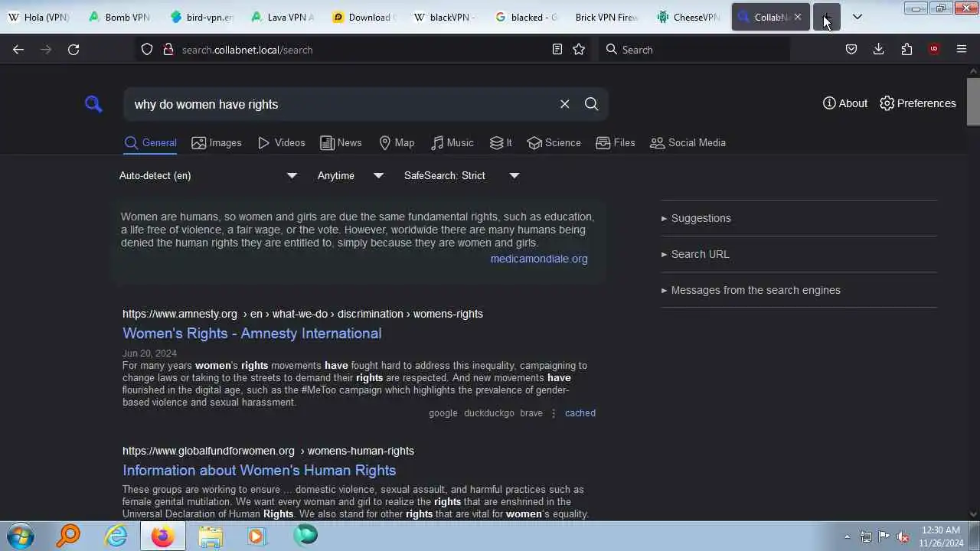This screenshot has width=980, height=551.
Task: Select the General category tab
Action: coord(151,142)
